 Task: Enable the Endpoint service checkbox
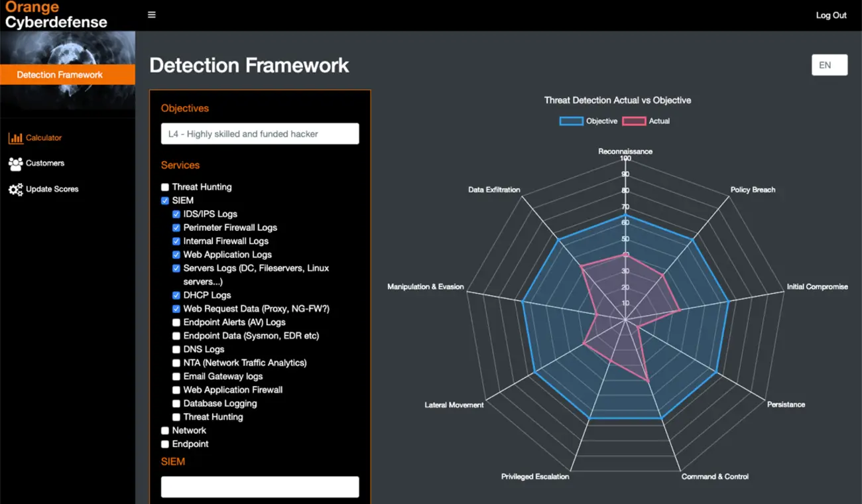click(165, 444)
